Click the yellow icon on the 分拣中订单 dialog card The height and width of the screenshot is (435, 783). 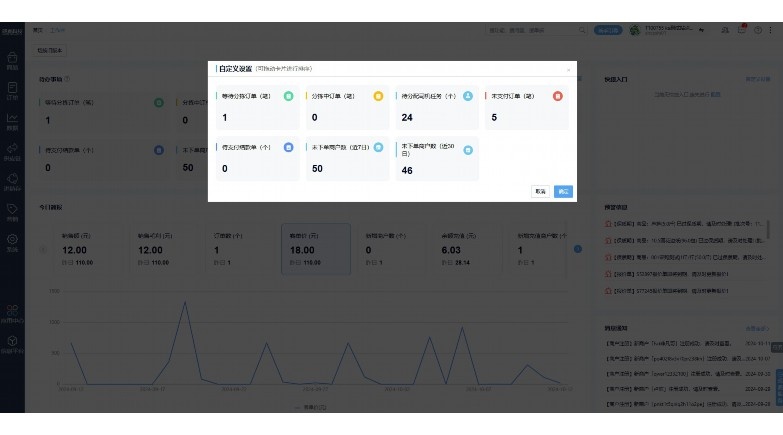point(379,96)
